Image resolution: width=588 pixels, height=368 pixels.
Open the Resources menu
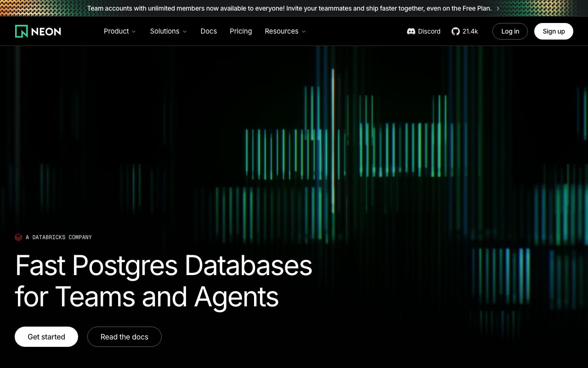(x=282, y=31)
